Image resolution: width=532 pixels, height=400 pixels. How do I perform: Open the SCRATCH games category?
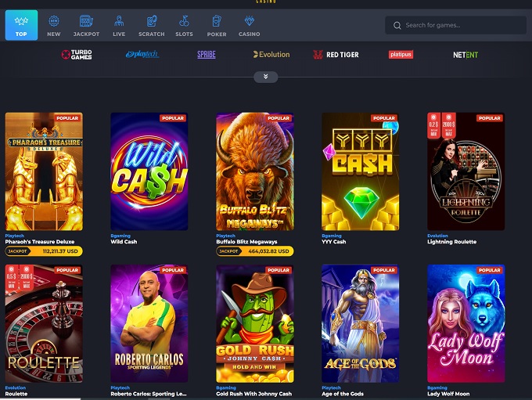pos(151,25)
